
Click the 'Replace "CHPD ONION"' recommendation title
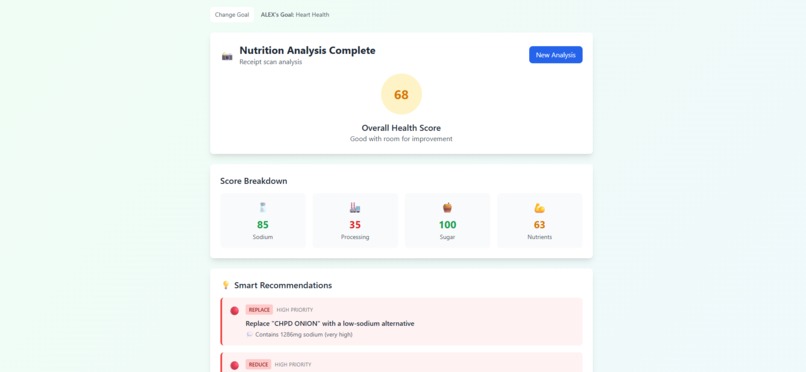tap(330, 324)
